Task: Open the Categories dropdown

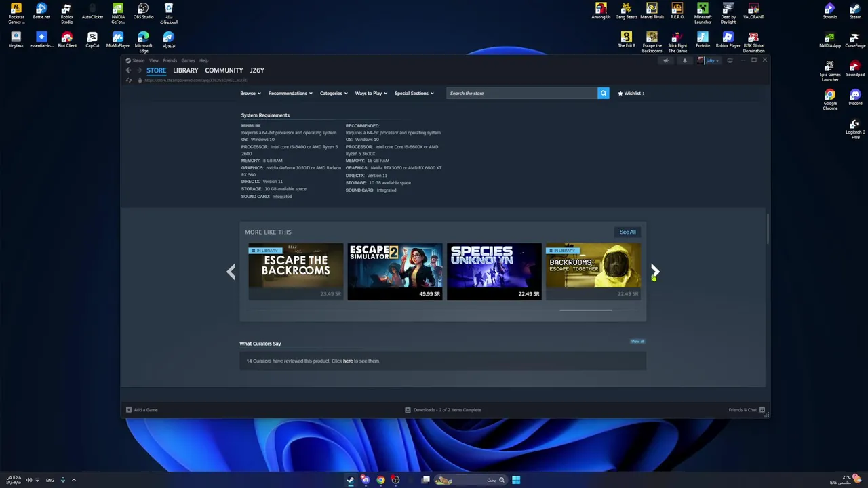Action: coord(334,93)
